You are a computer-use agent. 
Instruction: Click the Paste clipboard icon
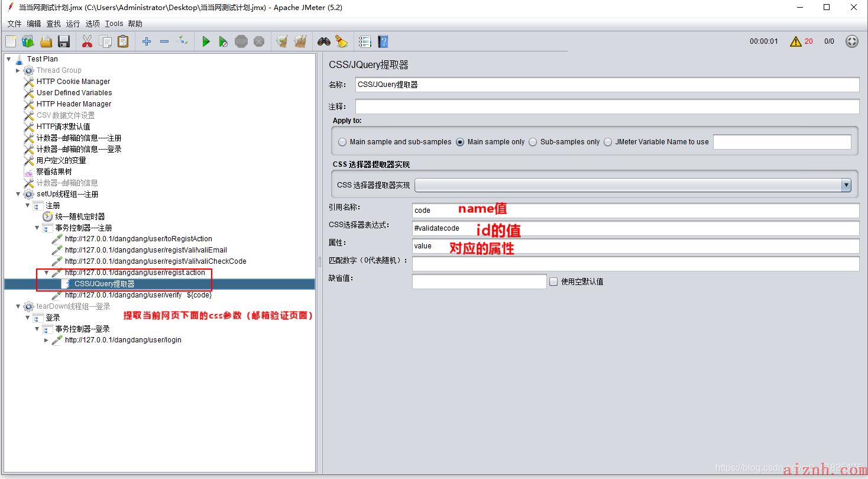click(x=123, y=41)
